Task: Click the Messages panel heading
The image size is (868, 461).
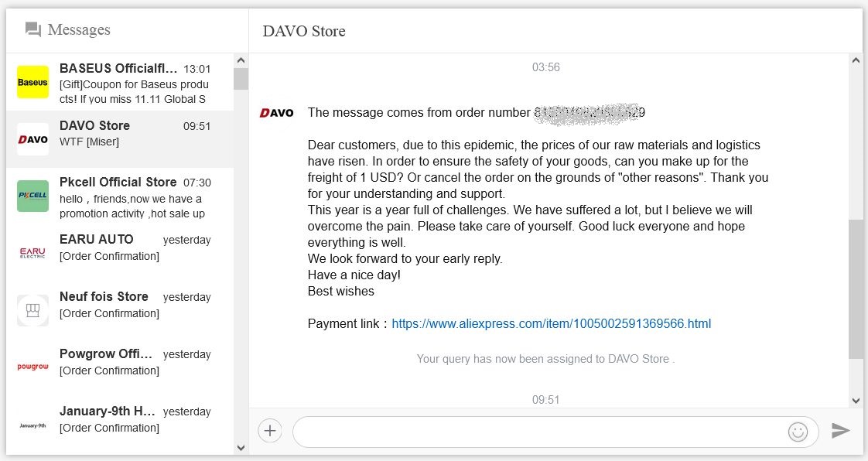Action: pos(79,29)
